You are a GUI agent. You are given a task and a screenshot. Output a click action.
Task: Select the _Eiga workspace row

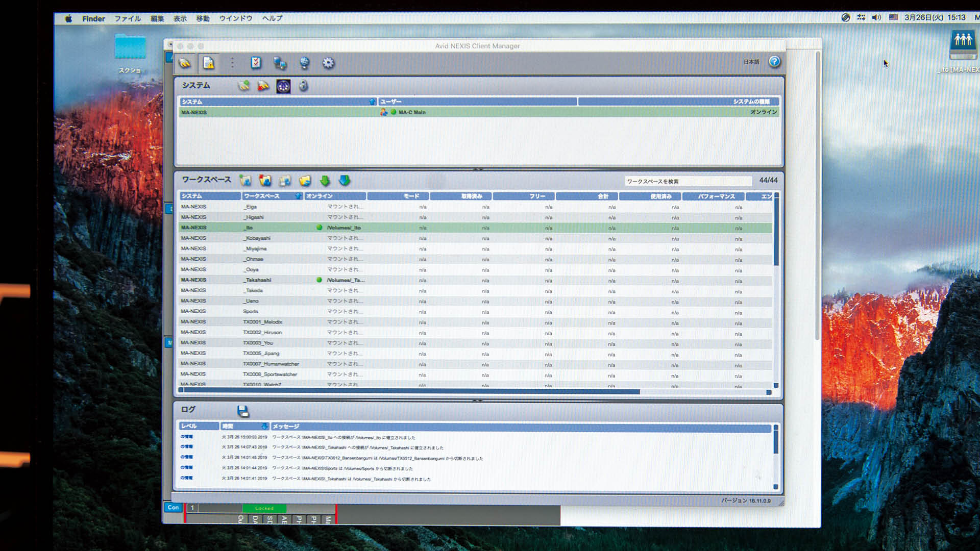pos(475,207)
